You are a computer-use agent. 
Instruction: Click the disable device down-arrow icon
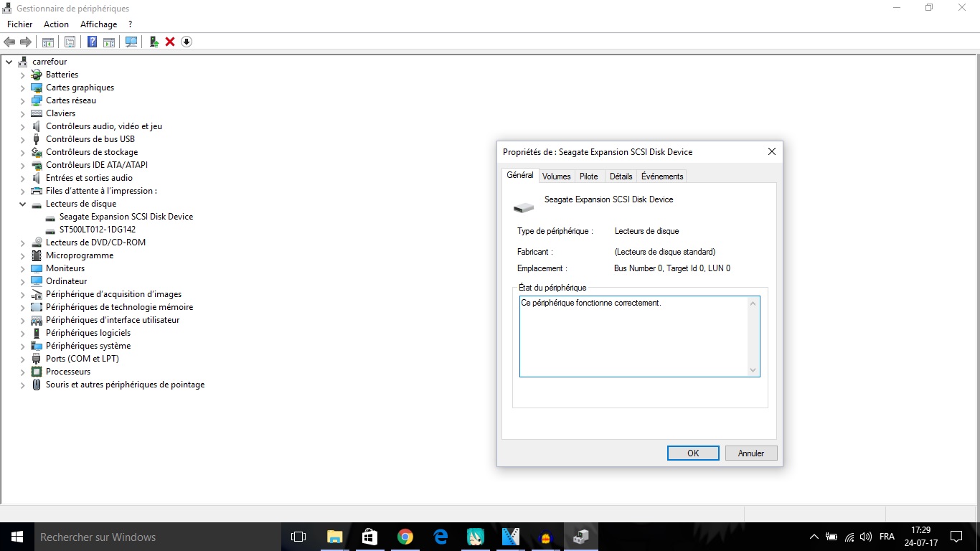[x=187, y=42]
